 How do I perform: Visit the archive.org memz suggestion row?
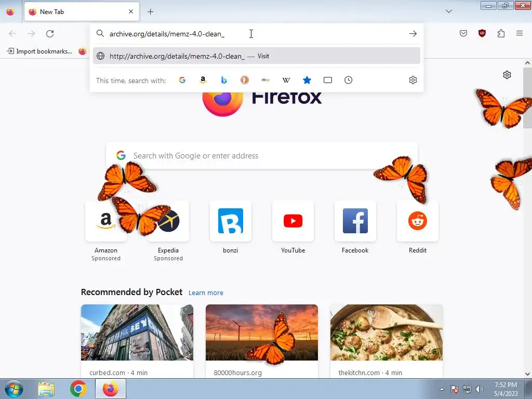pos(257,56)
